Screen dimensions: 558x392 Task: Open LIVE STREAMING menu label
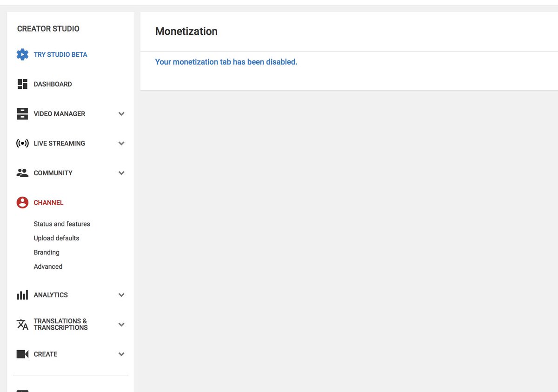[60, 143]
